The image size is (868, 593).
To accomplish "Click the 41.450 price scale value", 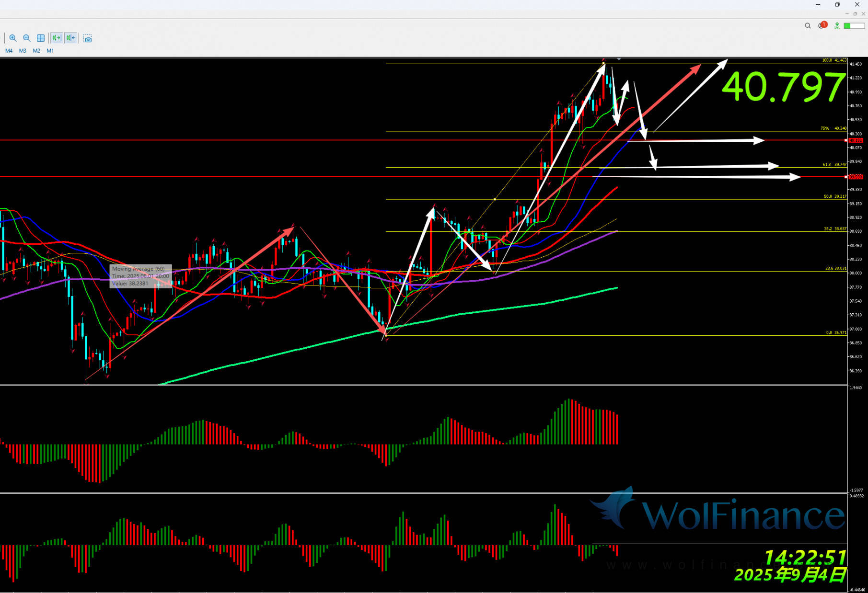I will (856, 64).
